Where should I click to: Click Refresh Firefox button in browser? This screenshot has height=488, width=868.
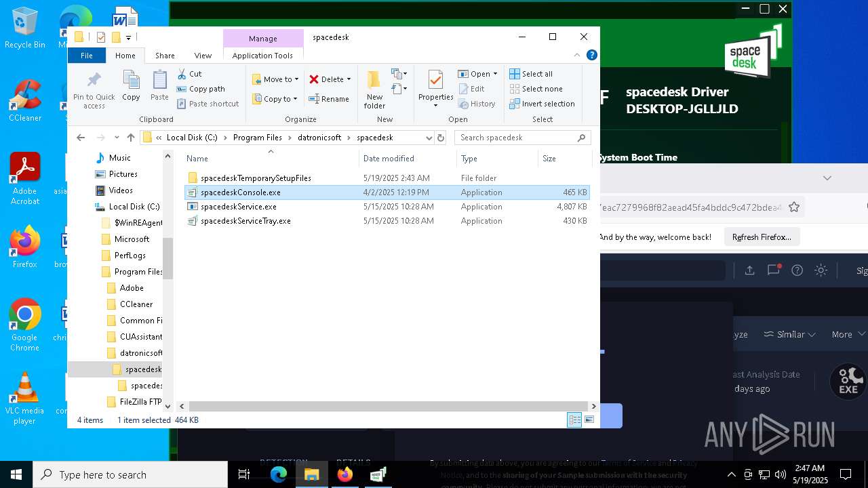pos(762,237)
